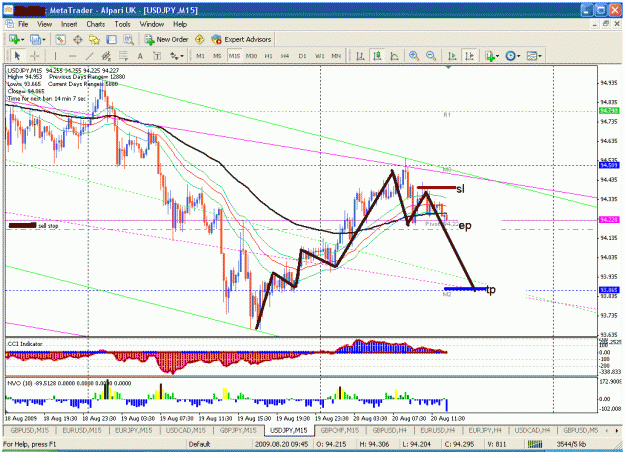
Task: Set timeframe to M1
Action: pos(200,56)
